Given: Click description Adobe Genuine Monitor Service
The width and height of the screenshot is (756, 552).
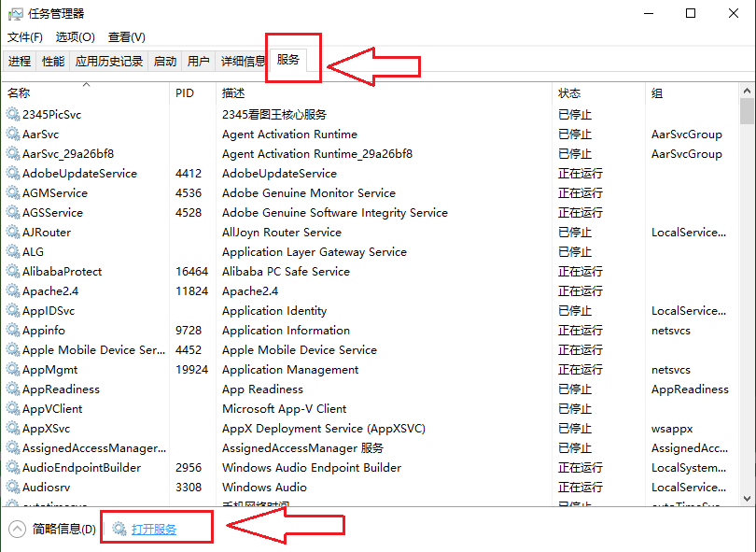Looking at the screenshot, I should 309,193.
